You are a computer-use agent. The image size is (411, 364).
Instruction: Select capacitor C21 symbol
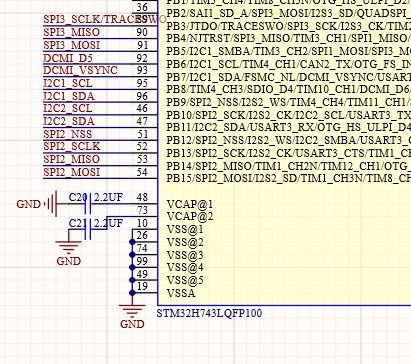coord(88,230)
